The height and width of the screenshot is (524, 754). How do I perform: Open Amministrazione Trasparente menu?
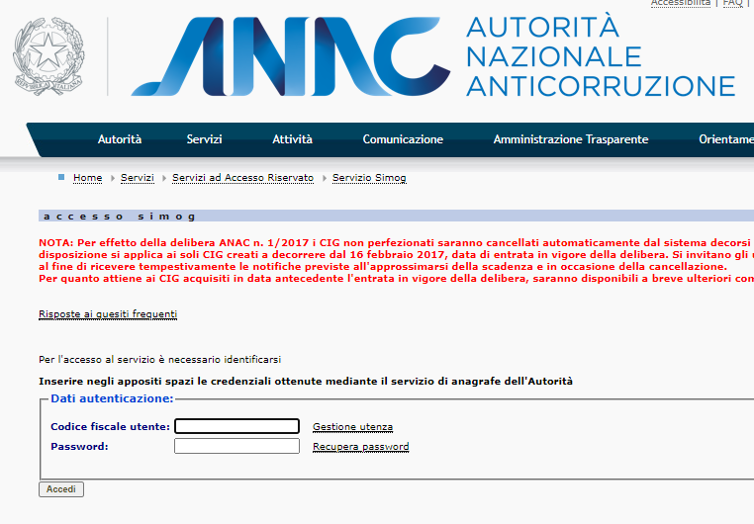click(x=570, y=140)
